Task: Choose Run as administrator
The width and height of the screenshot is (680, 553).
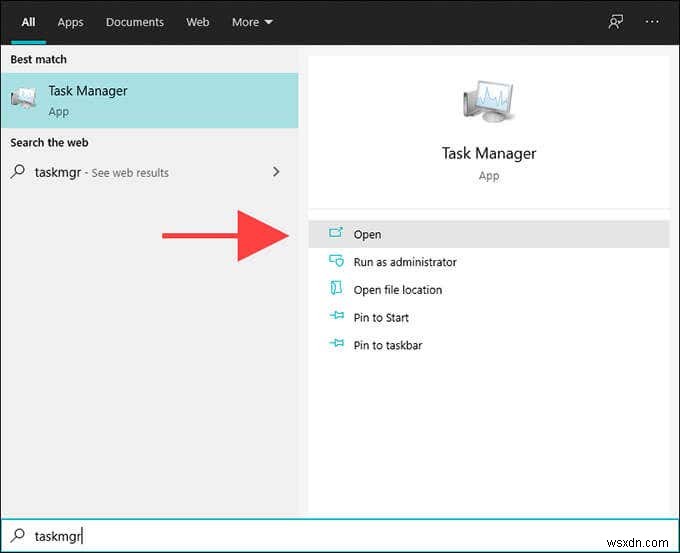Action: coord(489,262)
